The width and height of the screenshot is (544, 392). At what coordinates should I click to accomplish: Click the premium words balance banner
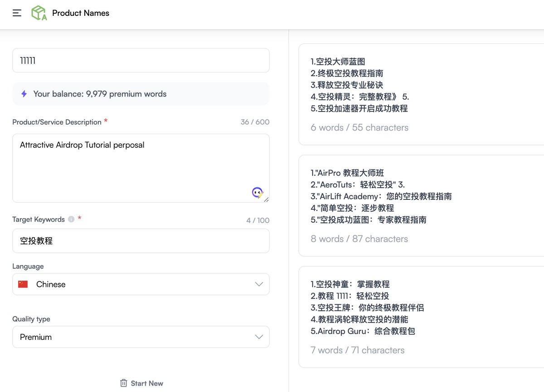(141, 94)
